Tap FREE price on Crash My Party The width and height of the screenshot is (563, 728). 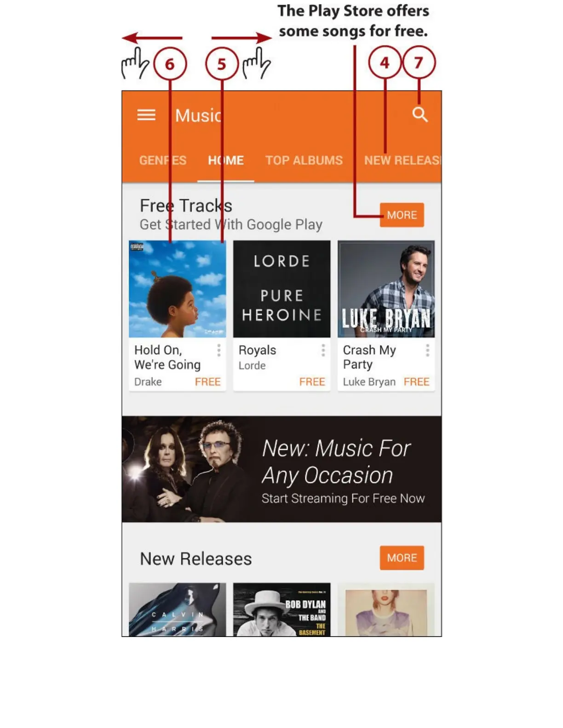tap(417, 382)
